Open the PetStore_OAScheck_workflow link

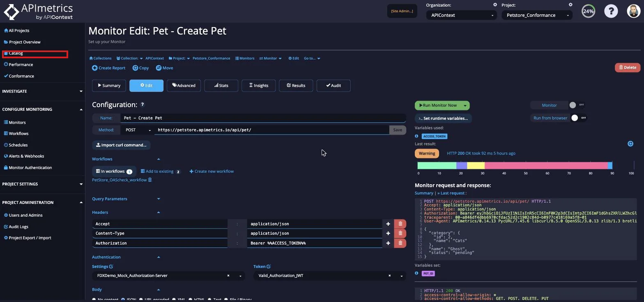[x=119, y=180]
